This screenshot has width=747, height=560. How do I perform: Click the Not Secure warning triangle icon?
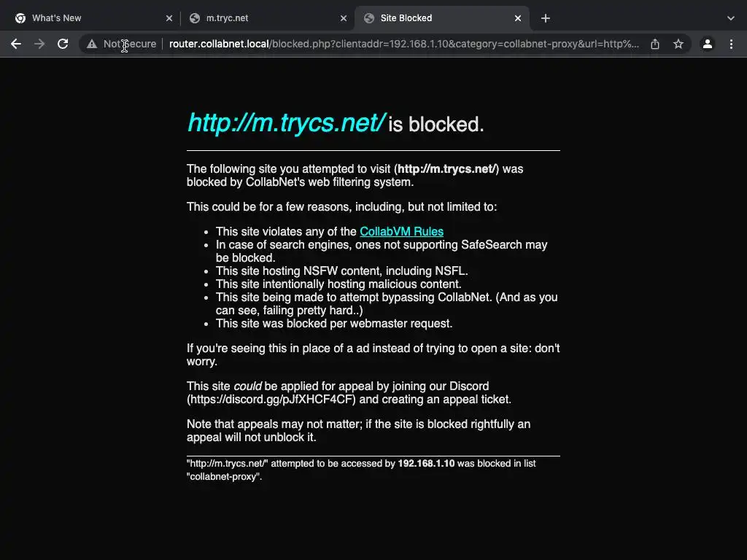92,44
